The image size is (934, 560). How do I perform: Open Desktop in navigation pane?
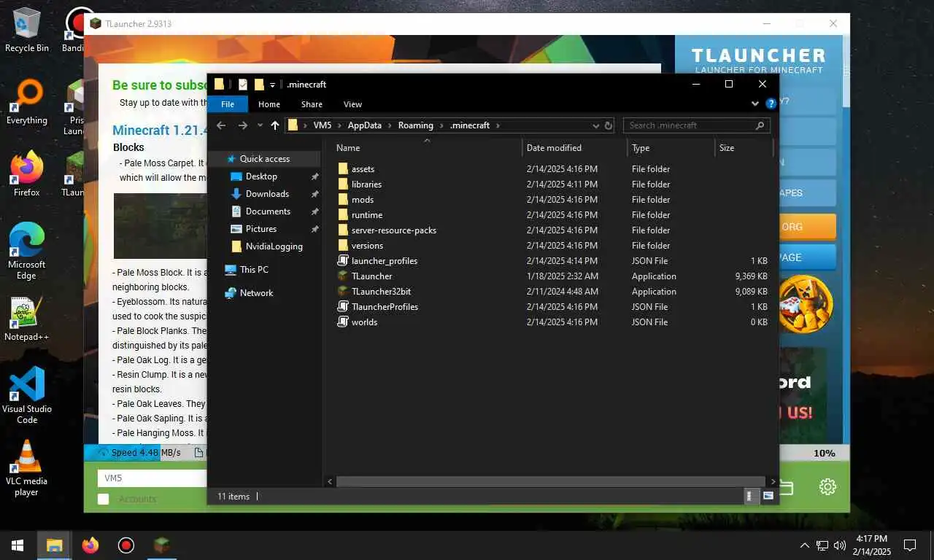(x=261, y=176)
